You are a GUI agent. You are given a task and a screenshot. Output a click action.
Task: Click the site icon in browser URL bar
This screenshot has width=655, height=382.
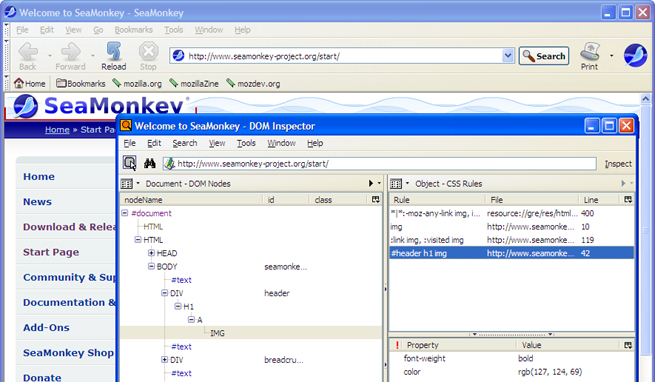pos(178,56)
